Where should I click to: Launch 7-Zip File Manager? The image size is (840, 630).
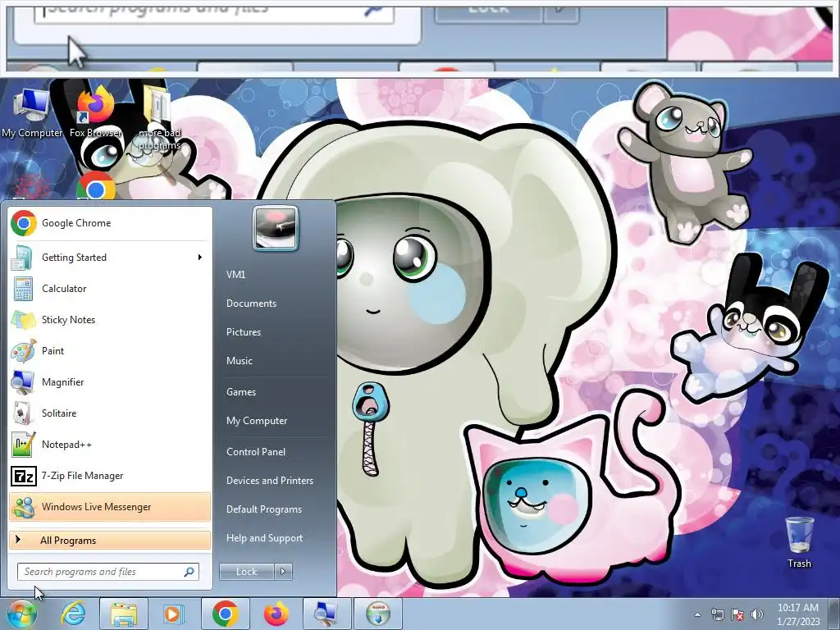(x=110, y=475)
